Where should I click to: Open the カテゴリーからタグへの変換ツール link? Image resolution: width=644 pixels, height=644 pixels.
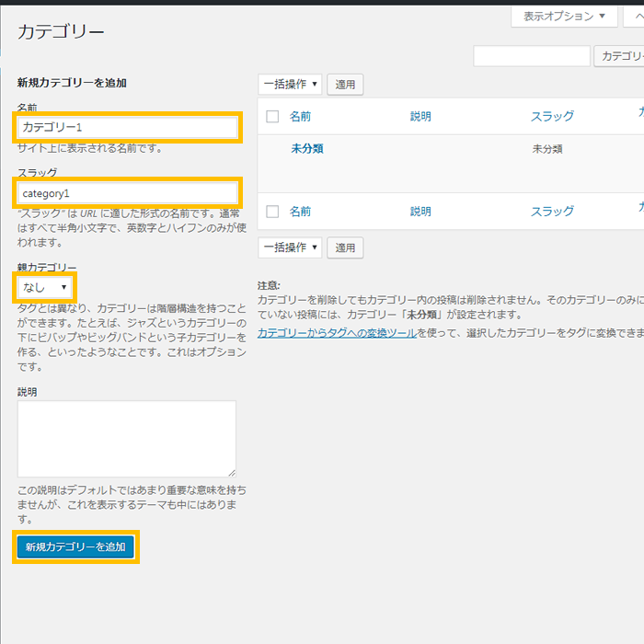click(x=338, y=333)
